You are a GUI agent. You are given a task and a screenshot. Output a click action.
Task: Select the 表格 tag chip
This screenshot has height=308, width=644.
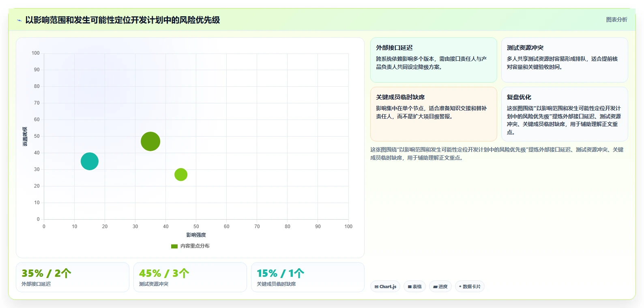(414, 287)
